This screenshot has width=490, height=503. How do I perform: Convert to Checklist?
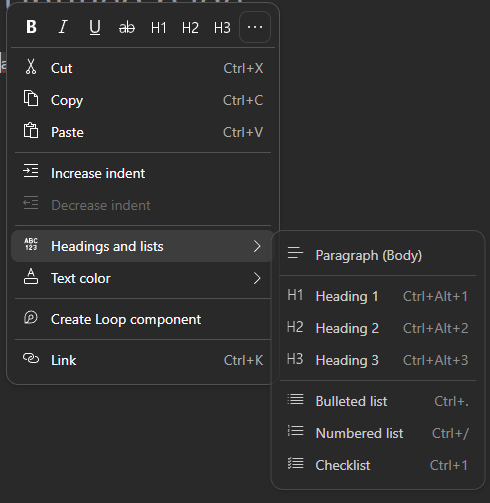(378, 465)
